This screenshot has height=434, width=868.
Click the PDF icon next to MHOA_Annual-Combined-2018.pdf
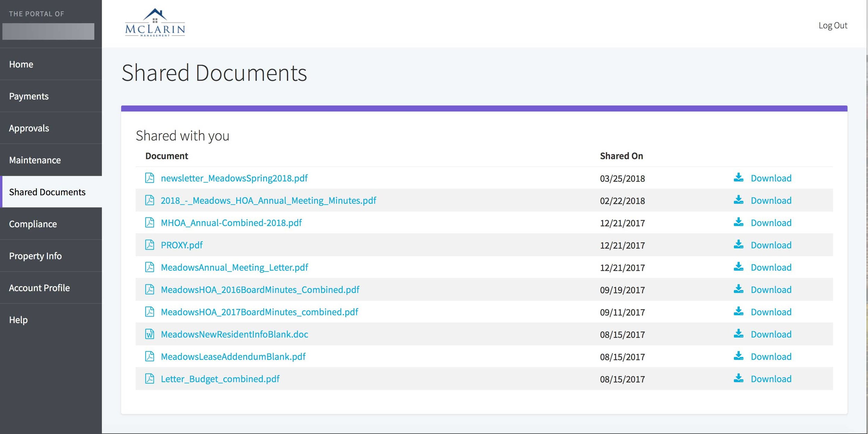(150, 222)
